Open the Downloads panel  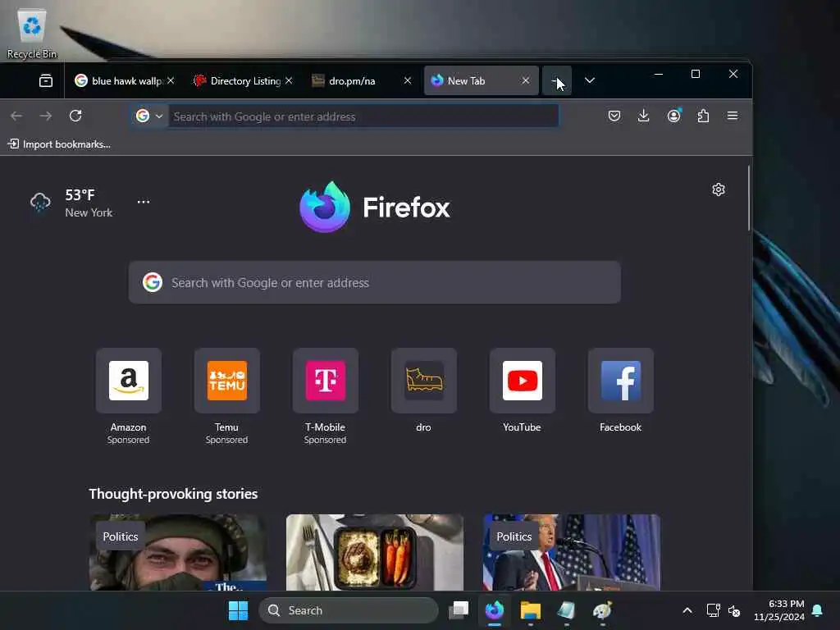644,116
